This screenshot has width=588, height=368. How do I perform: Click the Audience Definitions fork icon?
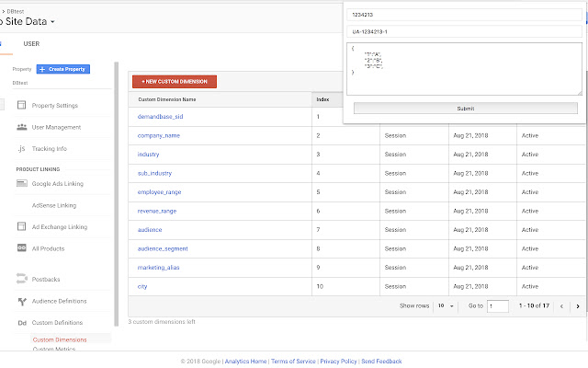22,301
